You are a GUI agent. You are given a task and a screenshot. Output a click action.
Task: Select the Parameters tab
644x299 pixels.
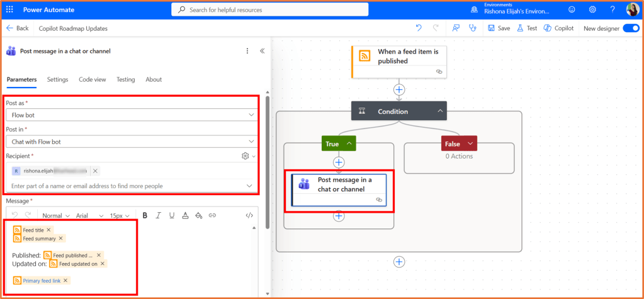point(22,79)
